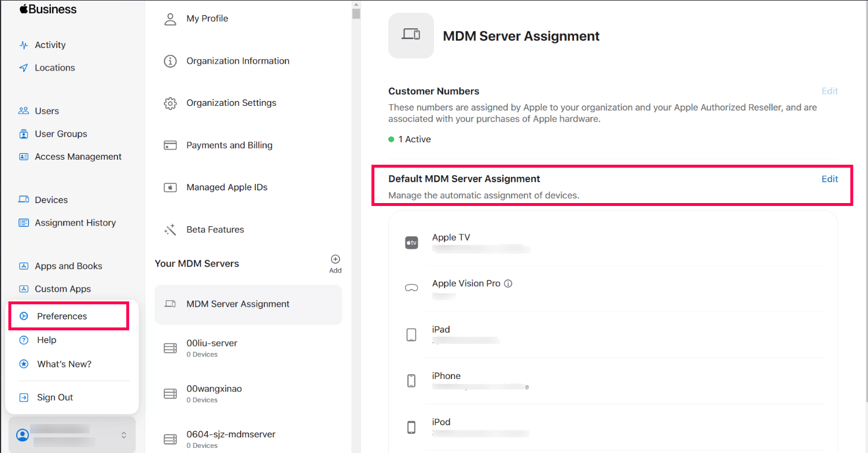Click the Managed Apple IDs icon
This screenshot has width=868, height=453.
click(x=170, y=187)
